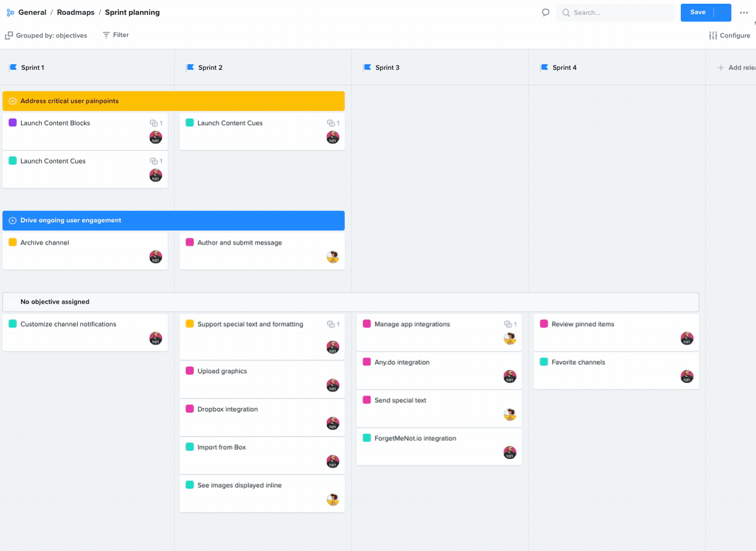
Task: Click teal status square on Favorite channels
Action: click(544, 362)
